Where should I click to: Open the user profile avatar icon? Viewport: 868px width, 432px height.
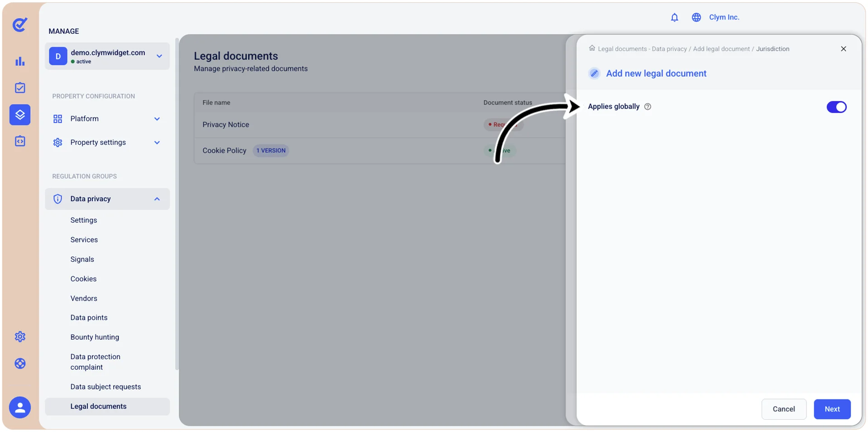point(20,408)
